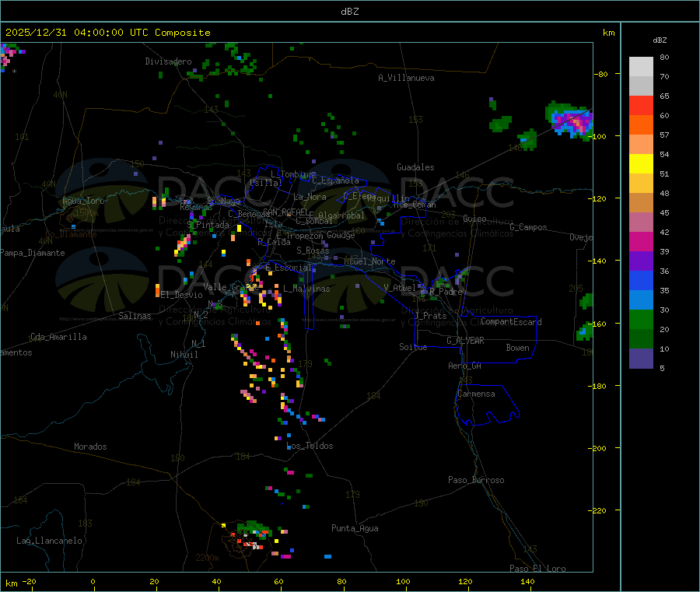The height and width of the screenshot is (592, 700).
Task: Click the 'E_Escorial' map label
Action: click(x=289, y=268)
